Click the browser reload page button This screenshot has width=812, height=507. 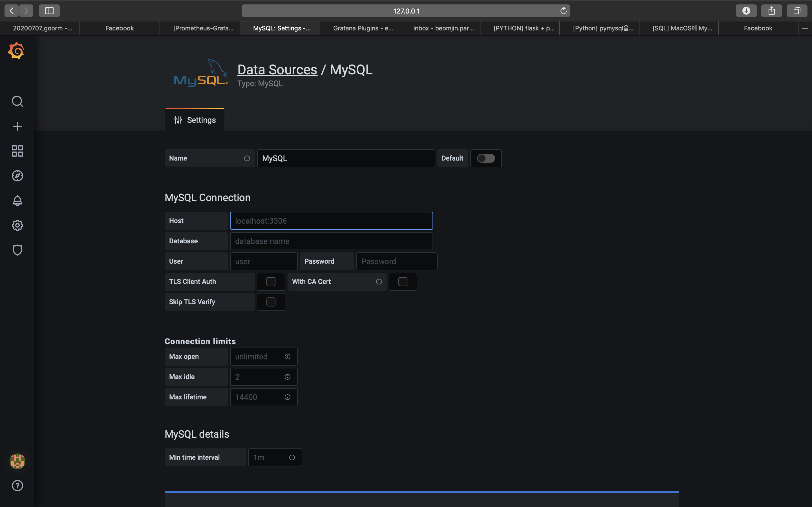pyautogui.click(x=563, y=11)
